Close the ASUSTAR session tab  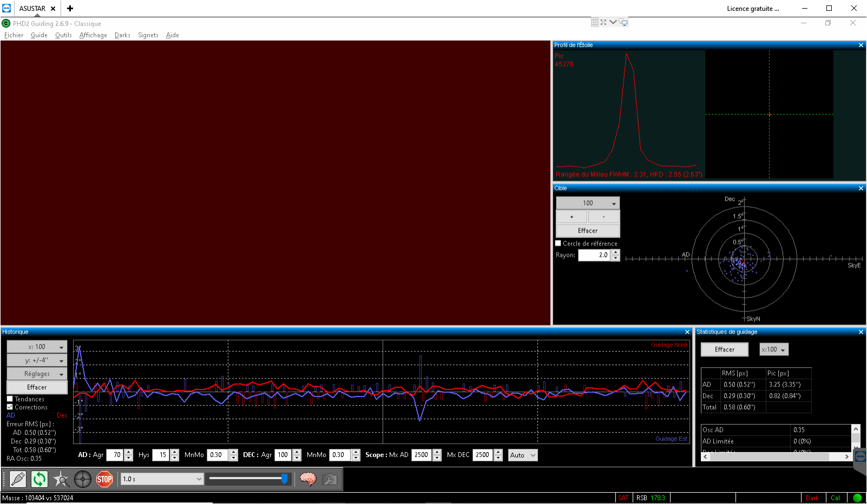point(53,9)
